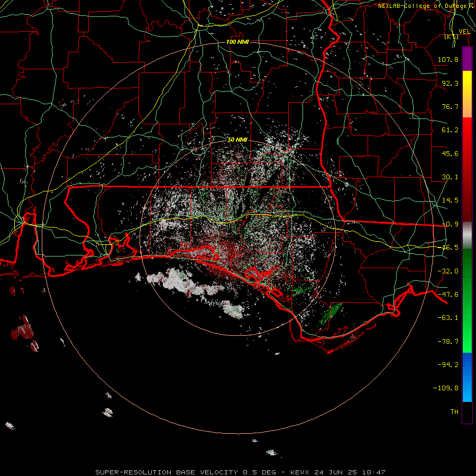Click the 61.2 legend value
The width and height of the screenshot is (476, 476).
tap(450, 130)
